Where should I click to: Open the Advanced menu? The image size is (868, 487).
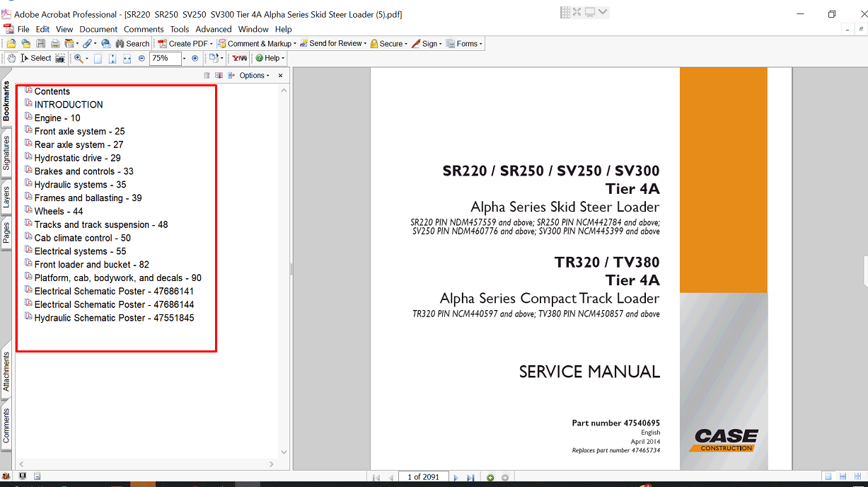[213, 29]
